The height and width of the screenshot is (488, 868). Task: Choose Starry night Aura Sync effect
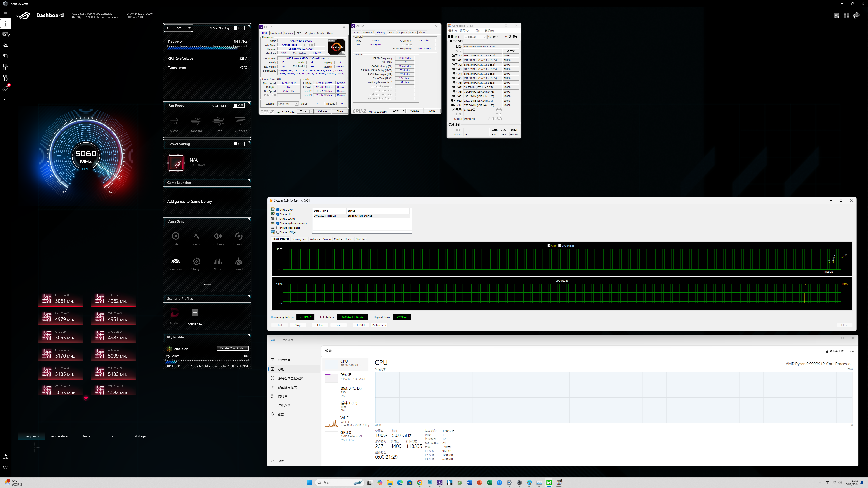(x=196, y=264)
